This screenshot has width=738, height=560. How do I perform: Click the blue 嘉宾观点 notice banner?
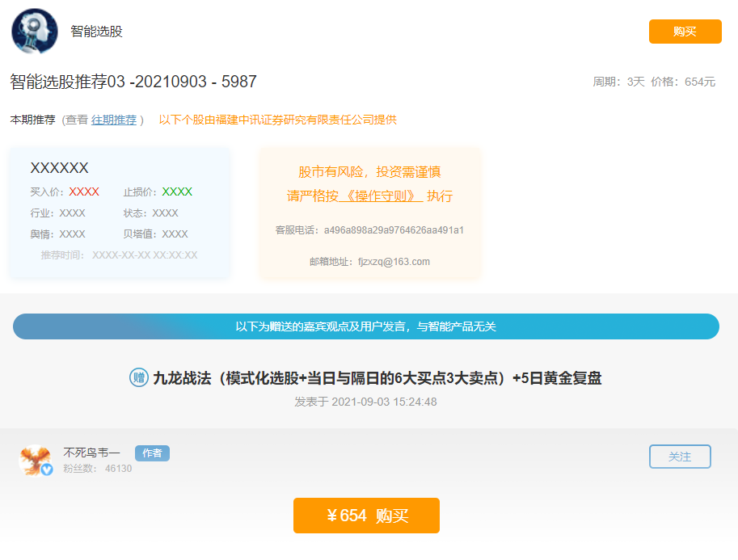click(x=365, y=326)
